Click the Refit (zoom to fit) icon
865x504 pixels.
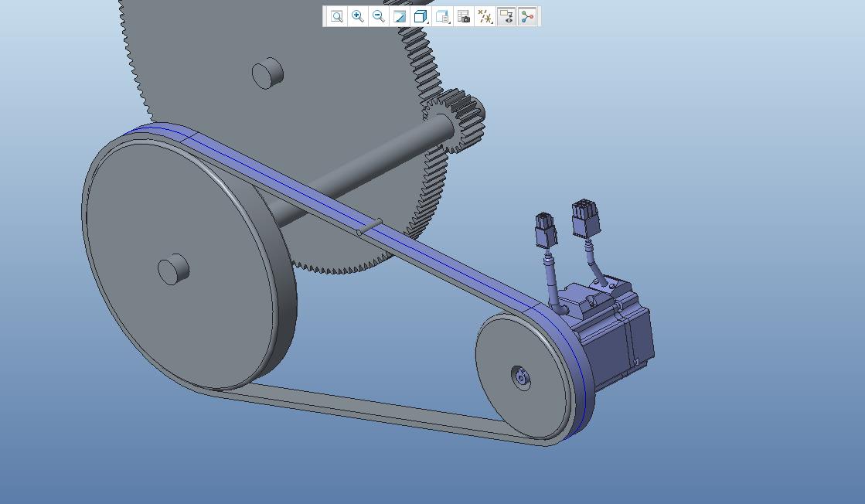(x=336, y=16)
